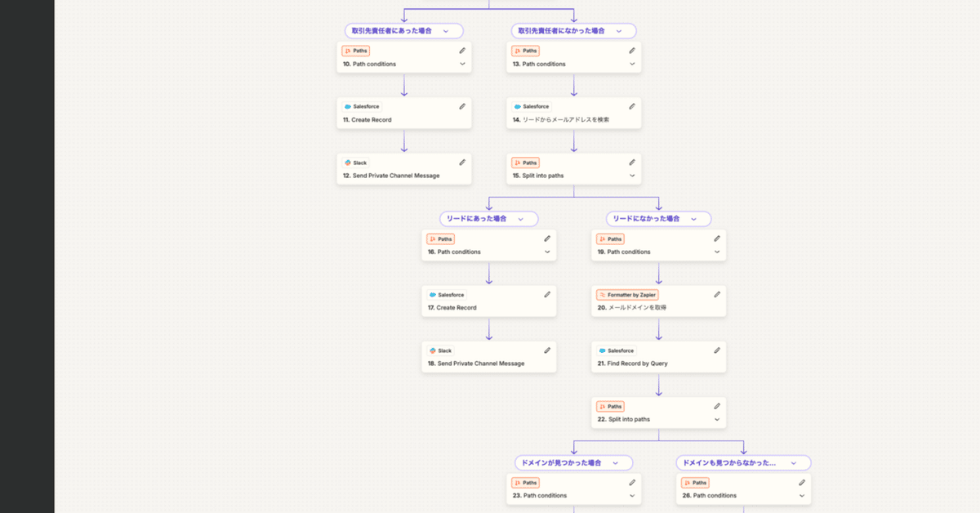Click Paths badge on step 26
Image resolution: width=980 pixels, height=513 pixels.
pos(696,483)
